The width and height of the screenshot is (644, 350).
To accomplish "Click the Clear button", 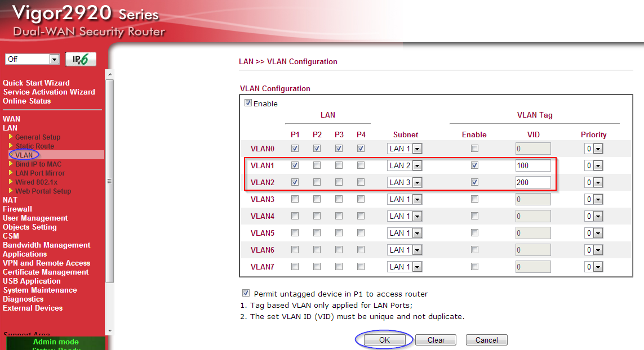I will (x=436, y=340).
